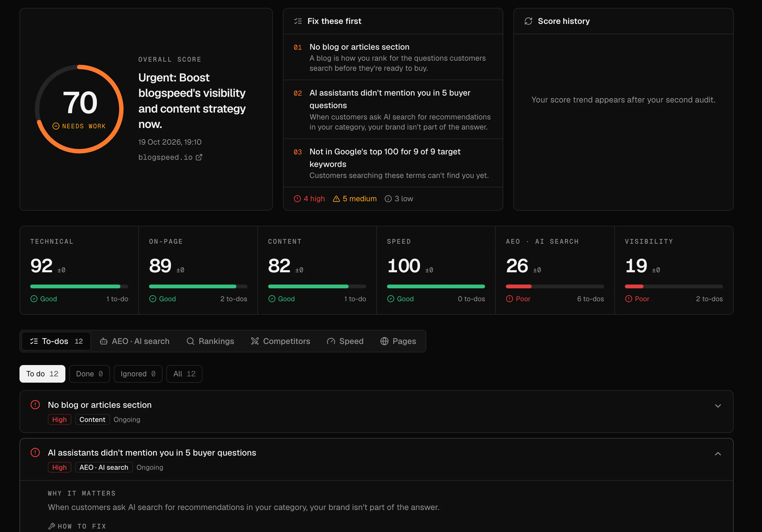Click the Technical score progress bar
Viewport: 762px width, 532px height.
pyautogui.click(x=79, y=286)
